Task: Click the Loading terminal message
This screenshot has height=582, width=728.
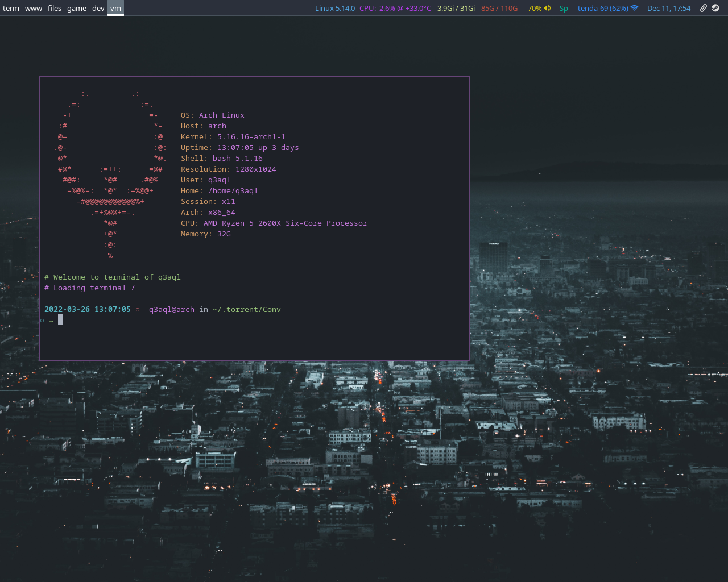Action: point(90,288)
